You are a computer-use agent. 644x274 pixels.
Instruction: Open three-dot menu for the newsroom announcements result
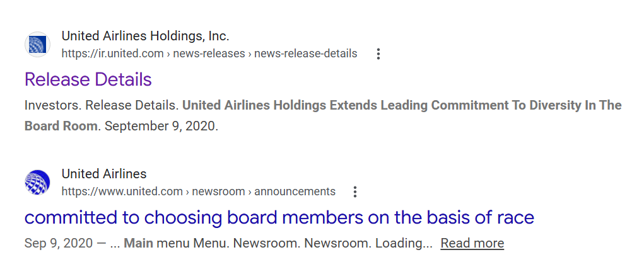point(355,192)
